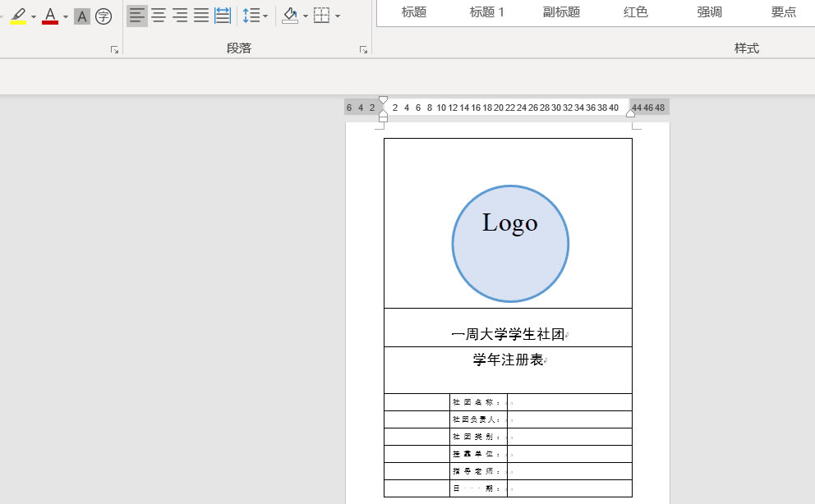Apply the current font color
This screenshot has width=815, height=504.
pos(49,14)
